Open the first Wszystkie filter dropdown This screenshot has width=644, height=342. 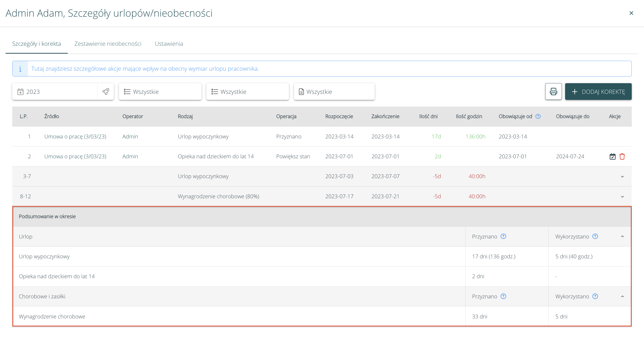(160, 92)
